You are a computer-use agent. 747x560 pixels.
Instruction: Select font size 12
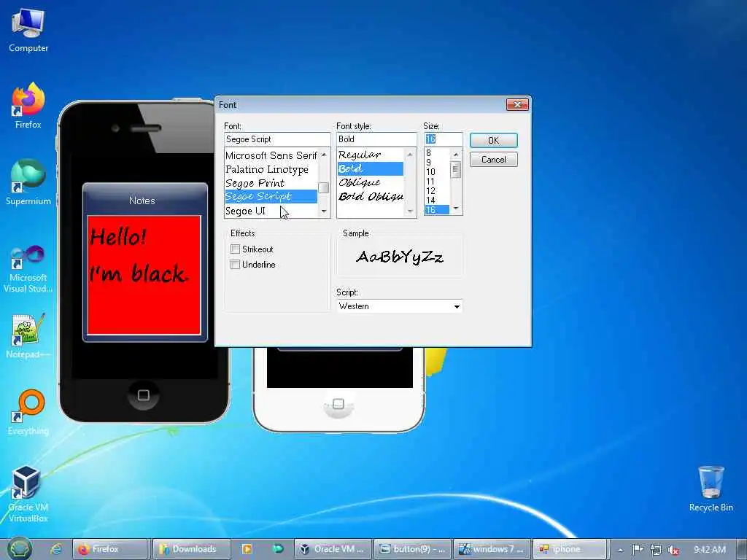[x=438, y=191]
